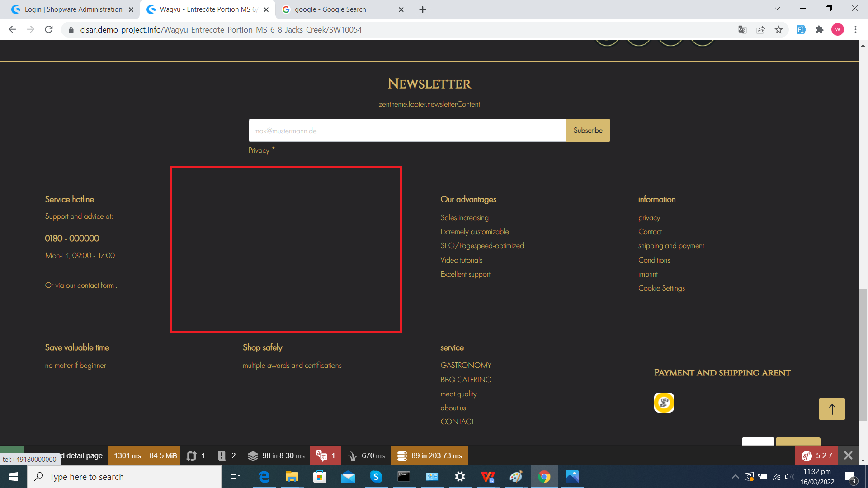Open the yellow payment method icon
868x488 pixels.
664,403
